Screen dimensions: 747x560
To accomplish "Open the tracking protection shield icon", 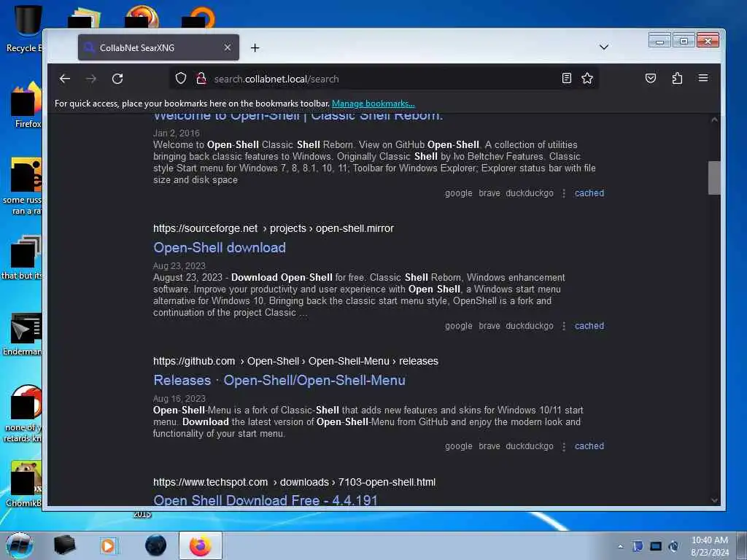I will pos(181,78).
